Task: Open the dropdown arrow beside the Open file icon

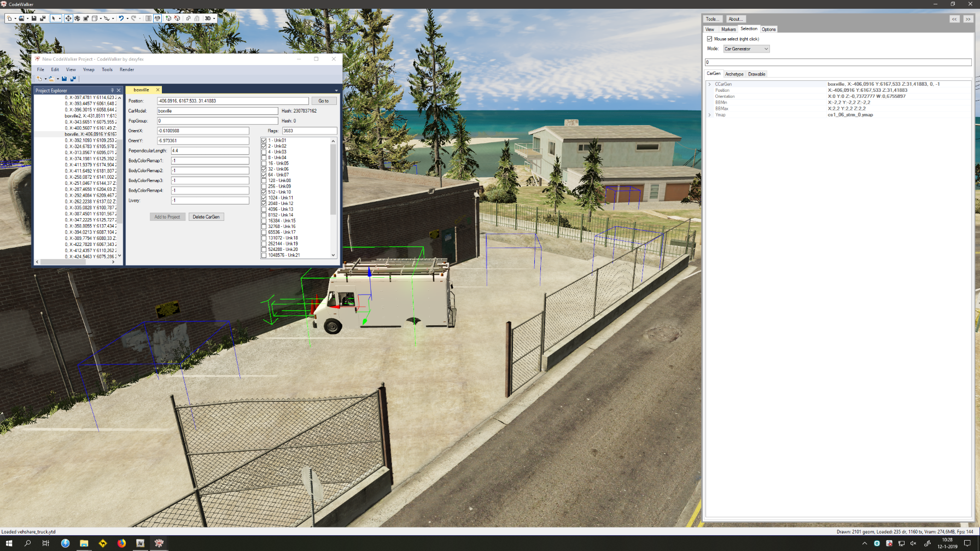Action: (27, 19)
